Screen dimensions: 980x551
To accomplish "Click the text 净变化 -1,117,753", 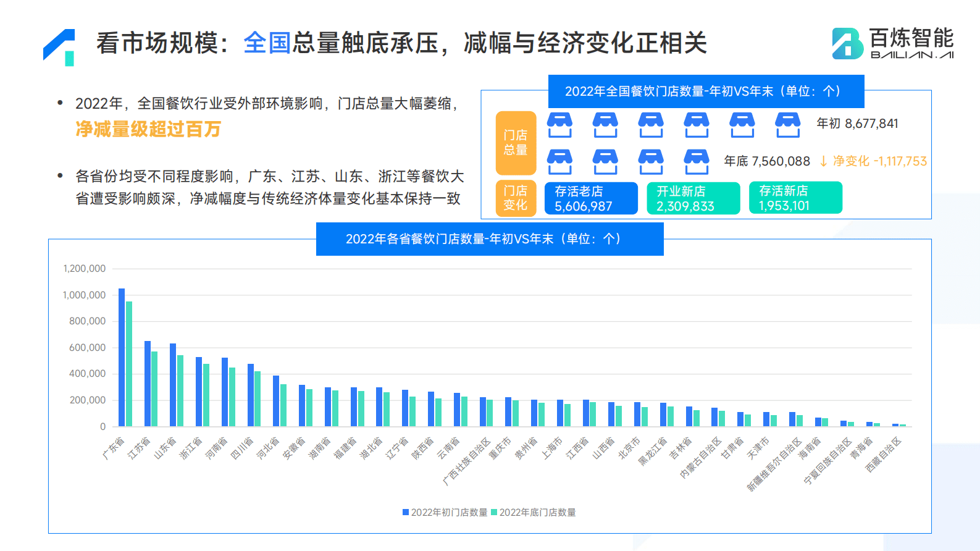I will [x=880, y=161].
